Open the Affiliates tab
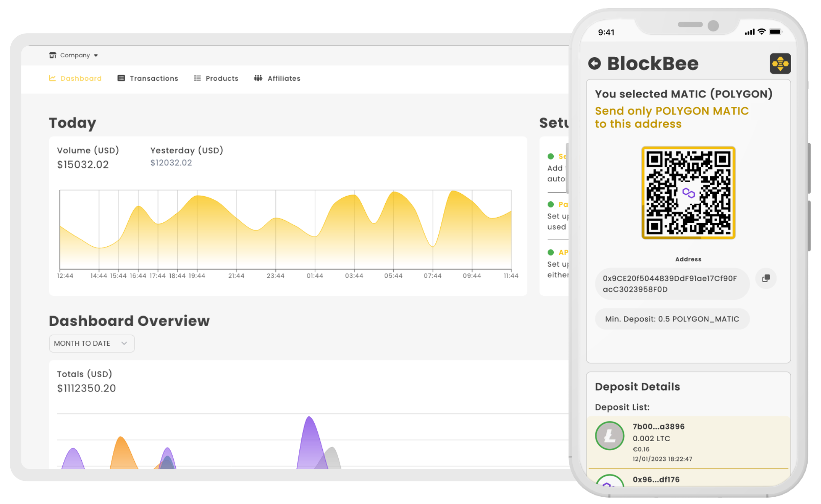 [x=284, y=78]
